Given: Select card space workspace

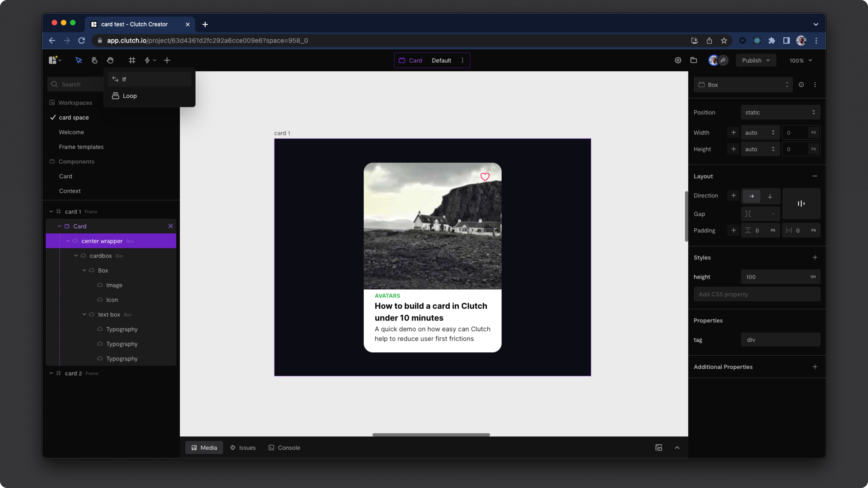Looking at the screenshot, I should point(74,117).
